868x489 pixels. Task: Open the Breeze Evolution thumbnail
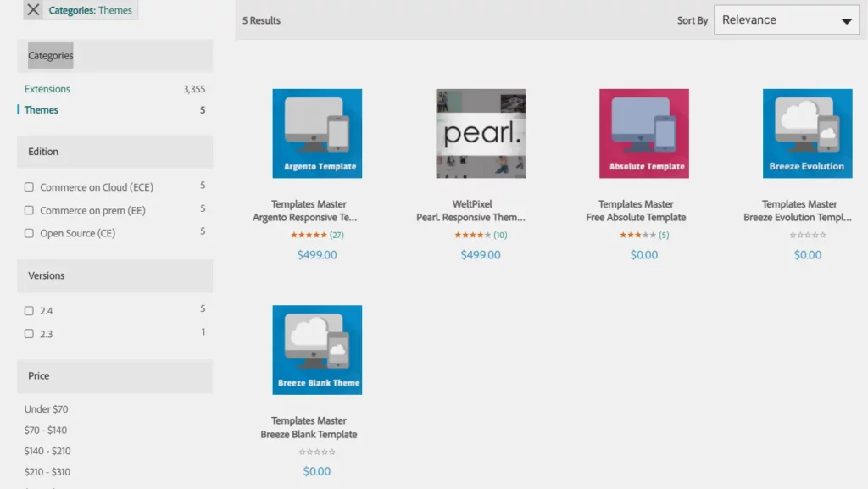point(808,133)
